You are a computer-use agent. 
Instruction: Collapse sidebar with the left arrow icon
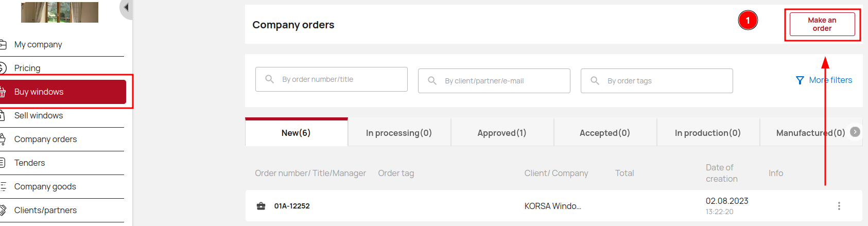click(126, 8)
